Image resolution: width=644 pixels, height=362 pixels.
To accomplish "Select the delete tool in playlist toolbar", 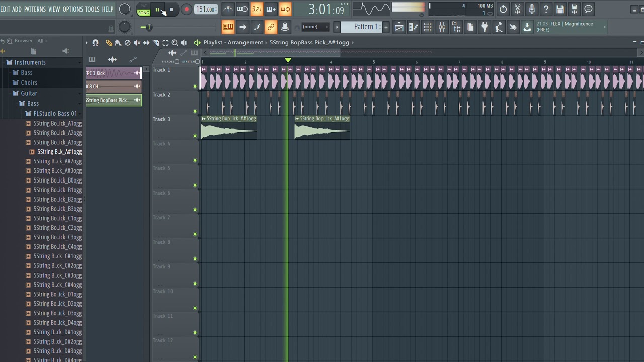I will coord(127,43).
